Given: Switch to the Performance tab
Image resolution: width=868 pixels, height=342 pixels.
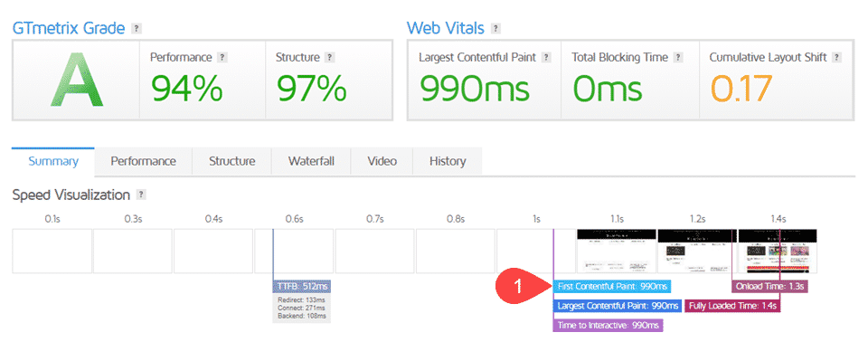Looking at the screenshot, I should tap(144, 161).
